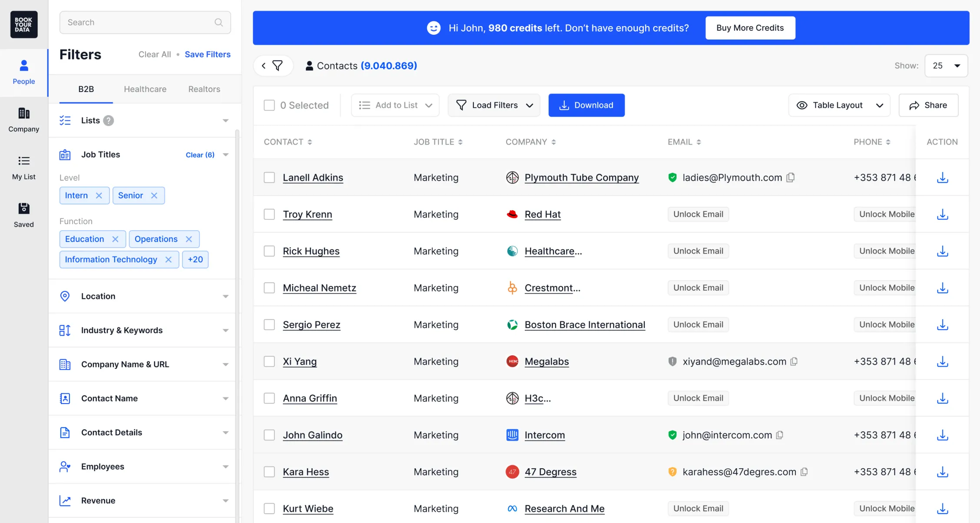The height and width of the screenshot is (523, 980).
Task: Copy the john@intercom.com email address
Action: click(x=780, y=435)
